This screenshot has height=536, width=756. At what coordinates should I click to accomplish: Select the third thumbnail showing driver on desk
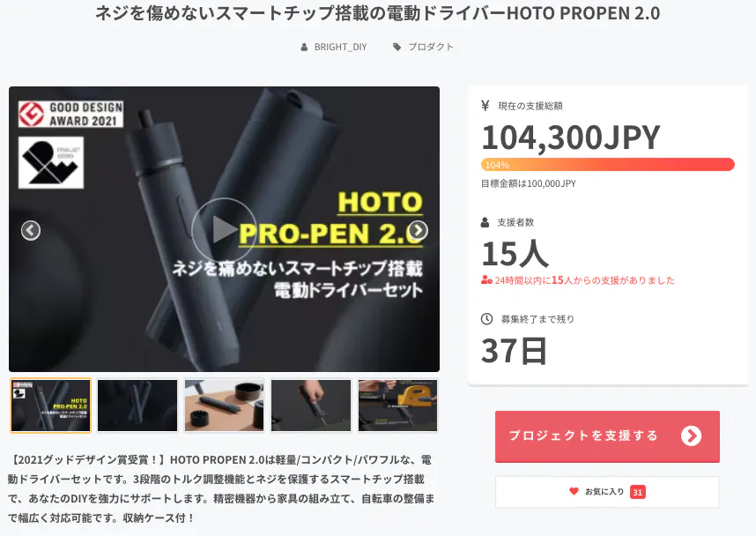pyautogui.click(x=224, y=406)
